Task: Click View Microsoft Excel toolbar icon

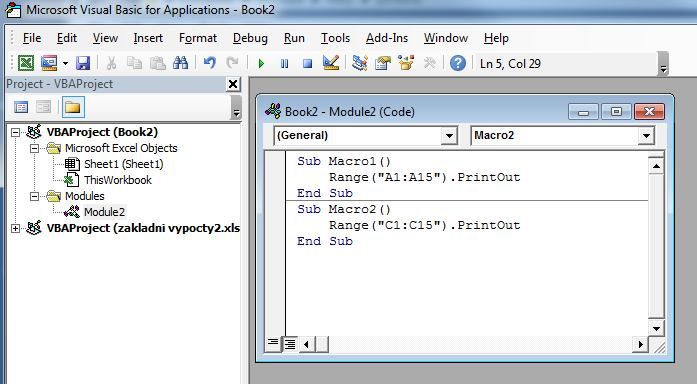Action: pyautogui.click(x=26, y=63)
